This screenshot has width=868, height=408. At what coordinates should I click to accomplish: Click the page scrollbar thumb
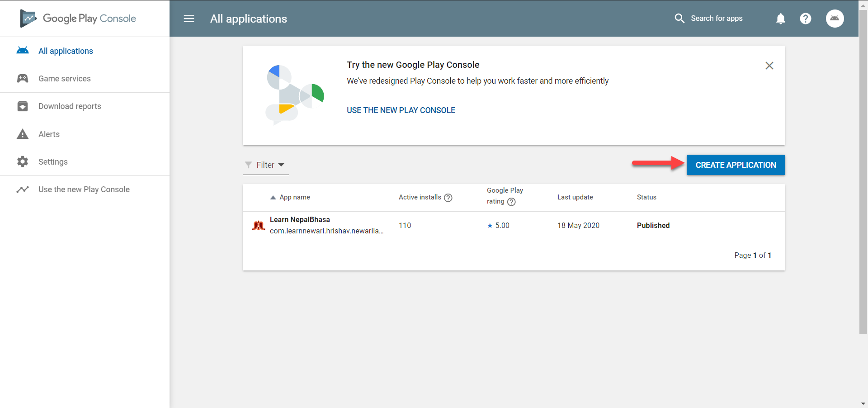[x=863, y=172]
